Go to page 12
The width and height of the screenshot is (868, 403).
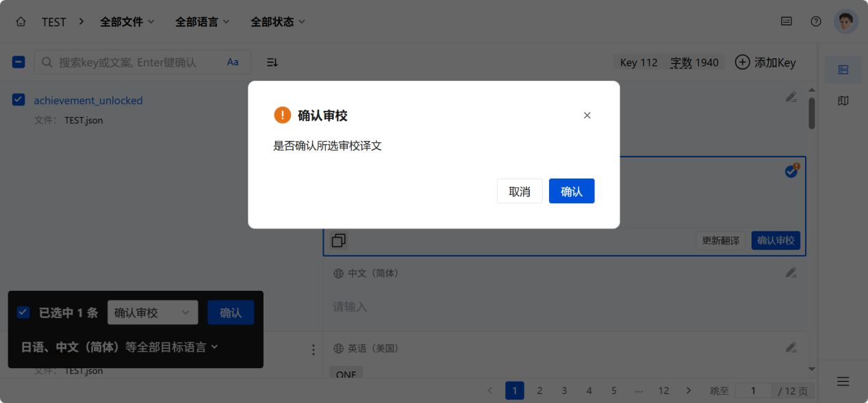pyautogui.click(x=663, y=391)
